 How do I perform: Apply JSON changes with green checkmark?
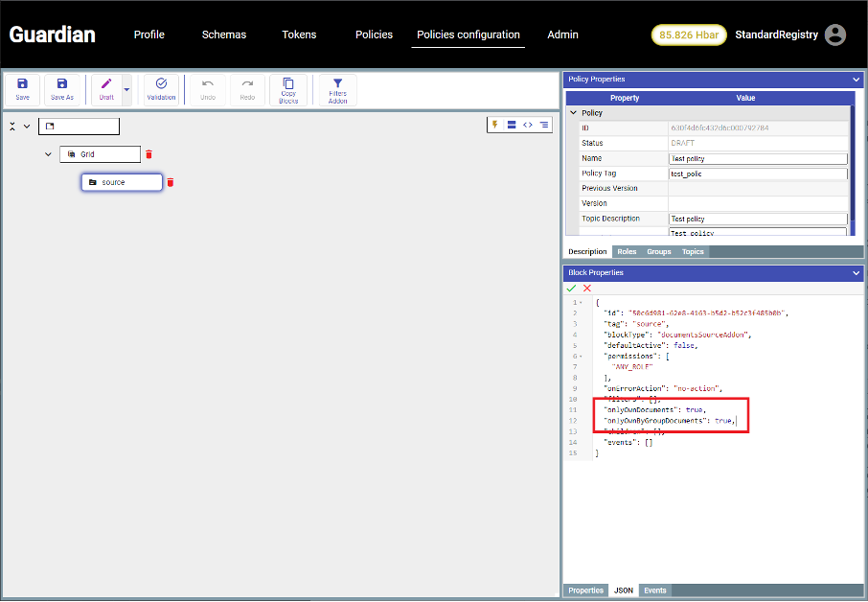572,288
